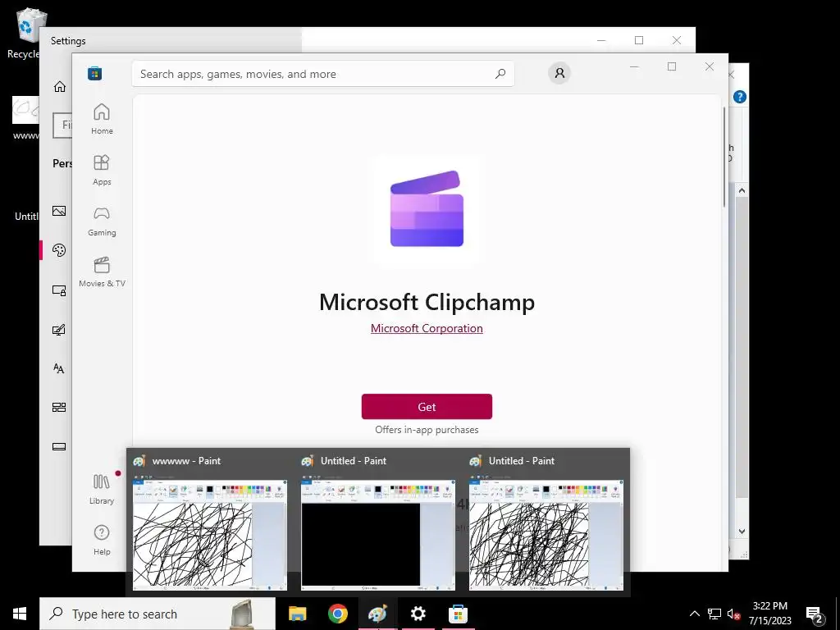
Task: Click the Microsoft Store taskbar icon
Action: pos(458,614)
